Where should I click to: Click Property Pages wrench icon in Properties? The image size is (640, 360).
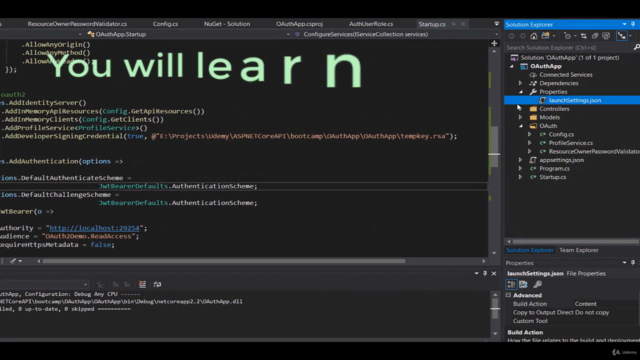pos(538,284)
